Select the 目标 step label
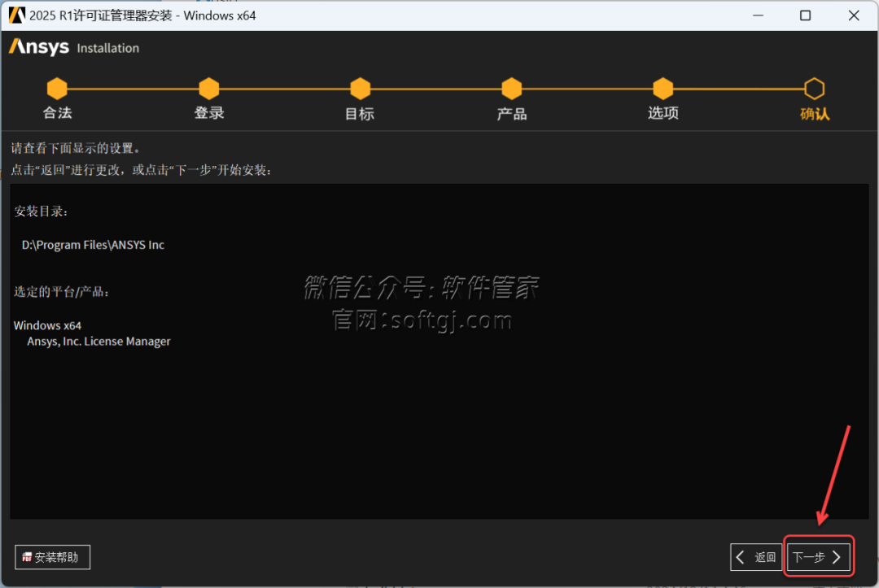Image resolution: width=879 pixels, height=588 pixels. 360,114
